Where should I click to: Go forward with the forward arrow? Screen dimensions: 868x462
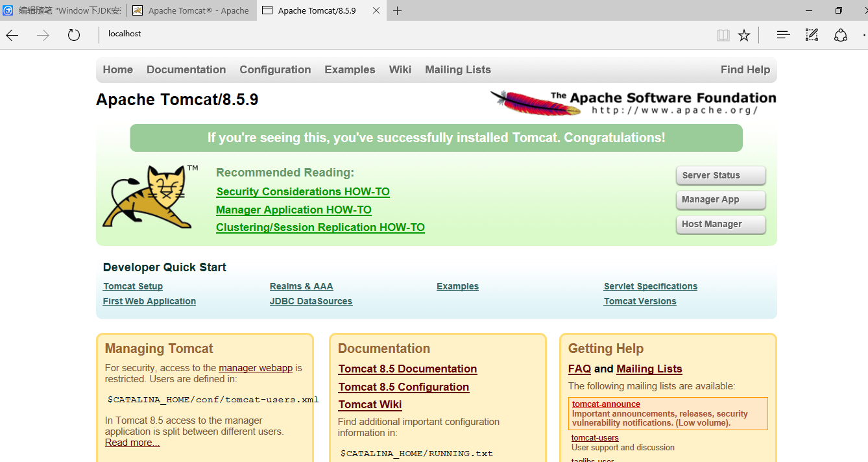pos(43,36)
